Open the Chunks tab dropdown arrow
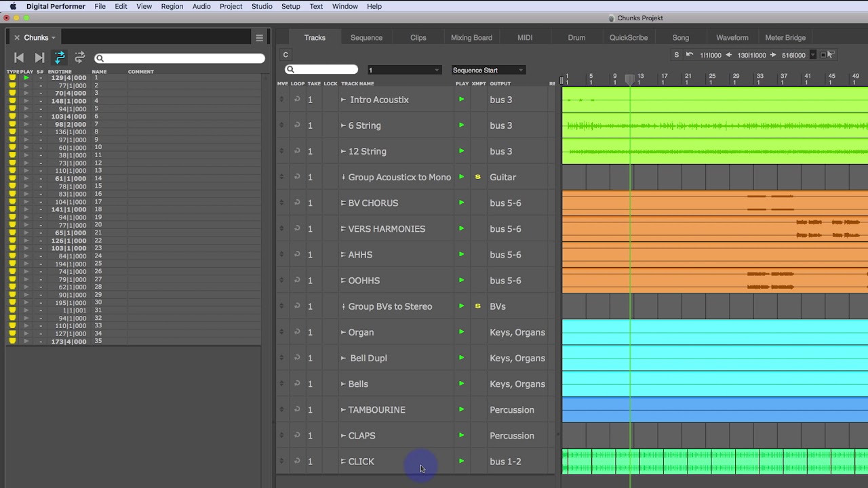Screen dimensions: 868x488 [x=54, y=38]
